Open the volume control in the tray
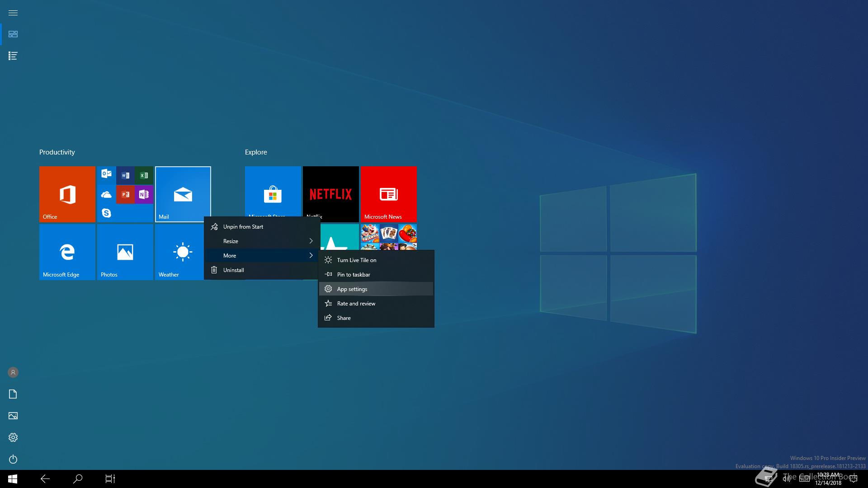 tap(787, 479)
